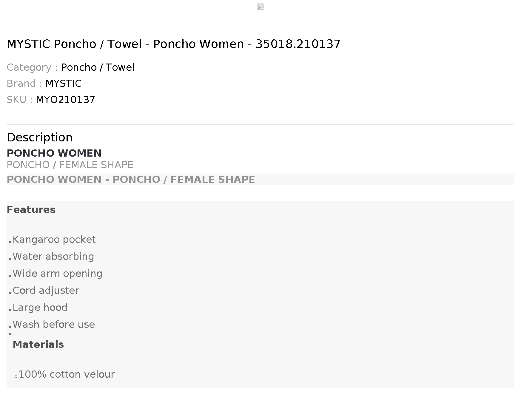This screenshot has width=521, height=420.
Task: Click the Materials heading
Action: point(38,345)
